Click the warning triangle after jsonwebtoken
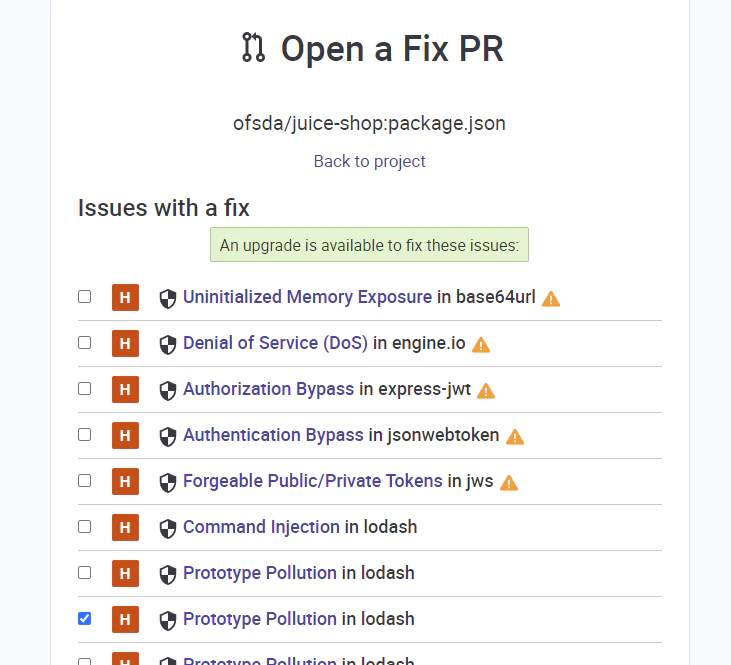The width and height of the screenshot is (731, 665). click(515, 436)
